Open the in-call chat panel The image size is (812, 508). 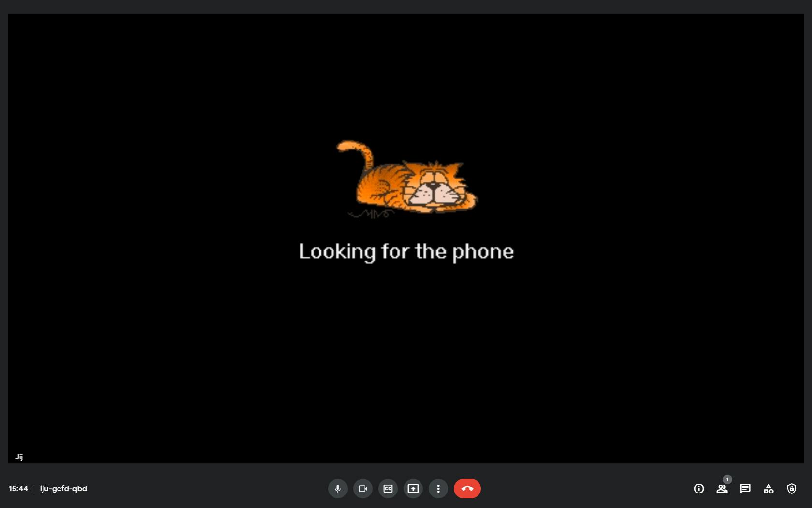745,489
